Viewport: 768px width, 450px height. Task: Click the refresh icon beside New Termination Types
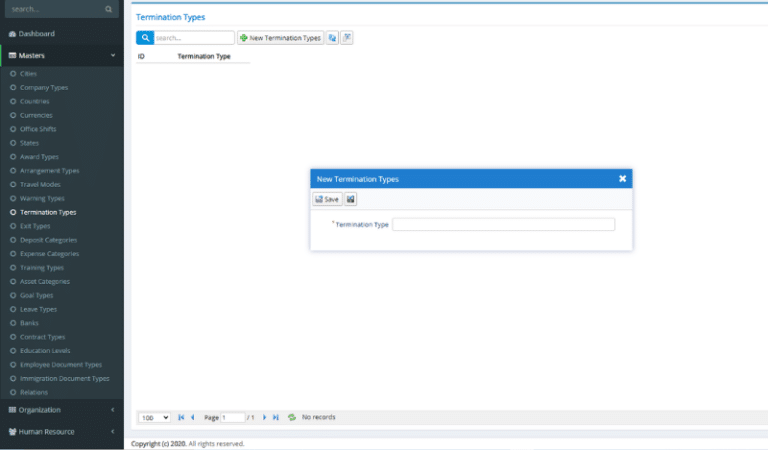(x=332, y=38)
